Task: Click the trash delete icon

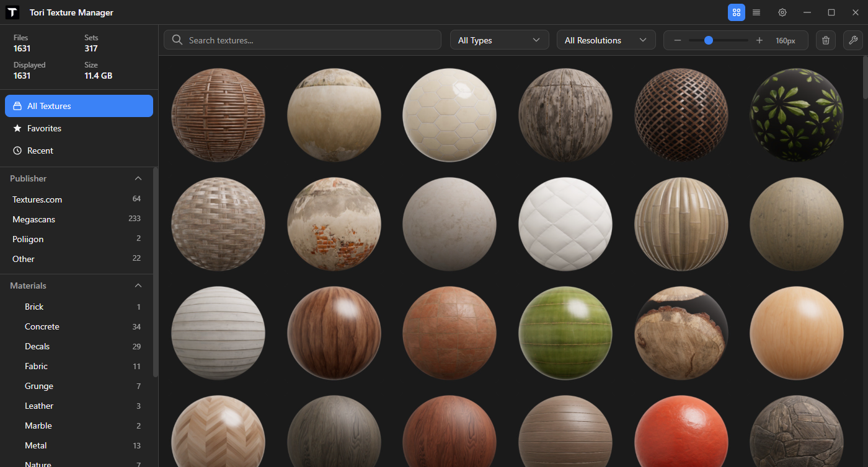Action: coord(826,40)
